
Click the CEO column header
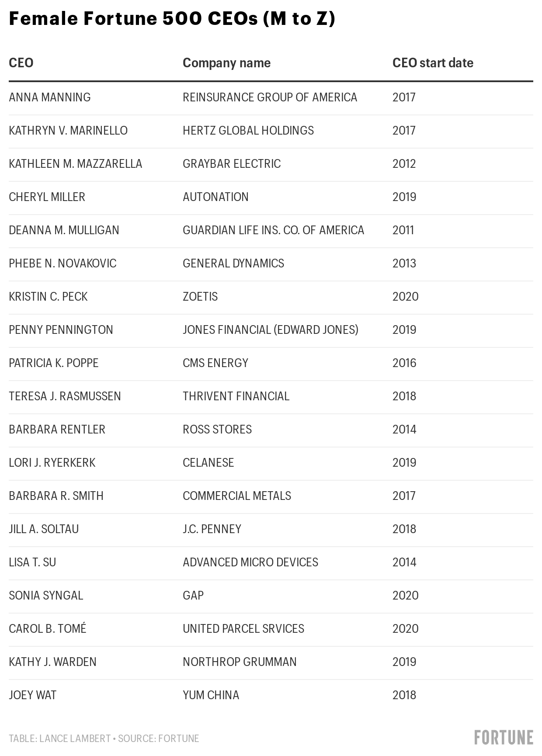tap(21, 63)
